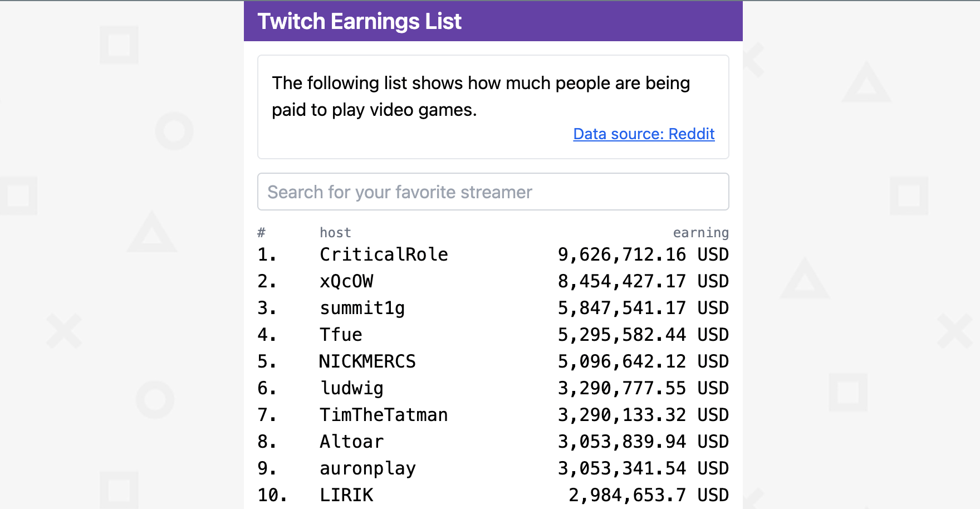Click the search streamer input field

(492, 192)
